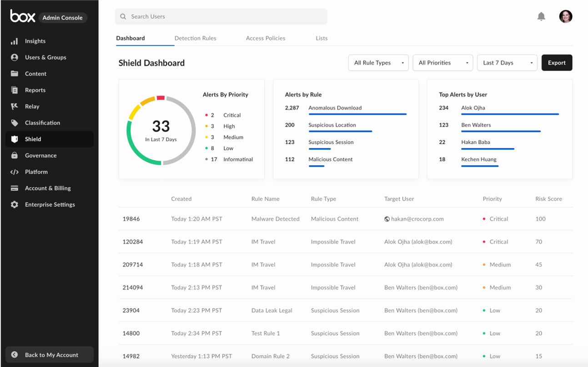Image resolution: width=588 pixels, height=367 pixels.
Task: Click the Admin Console badge
Action: click(63, 18)
